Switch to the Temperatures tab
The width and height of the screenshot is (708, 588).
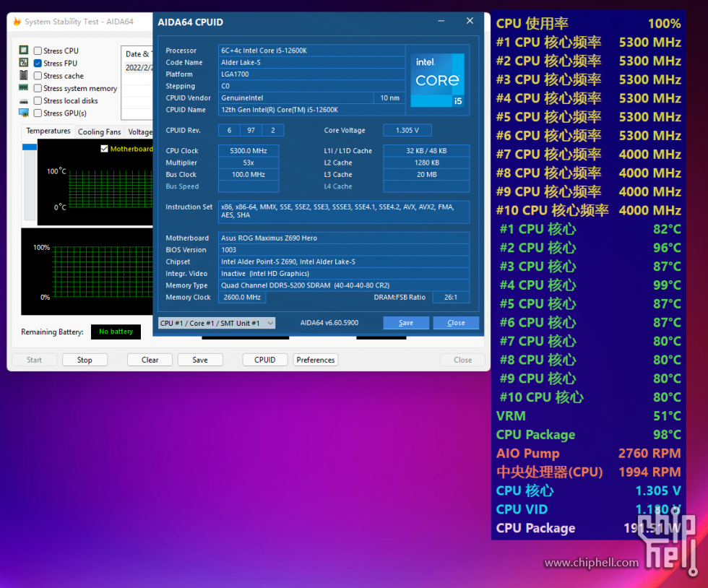[48, 131]
